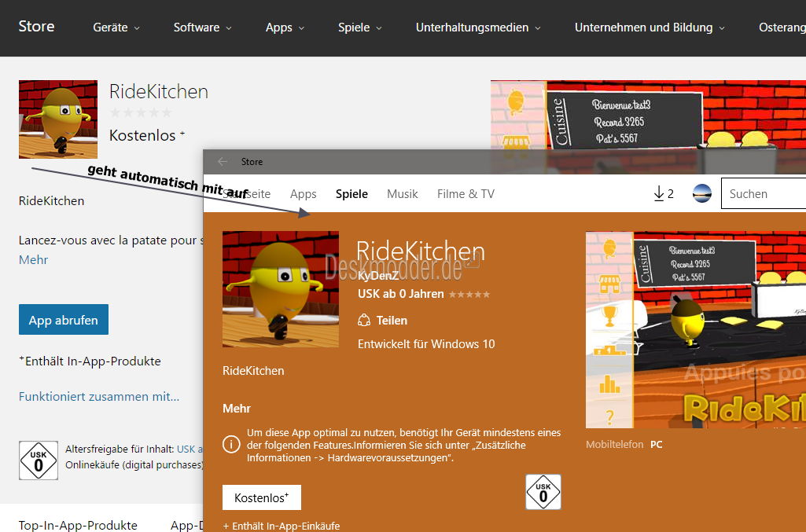Click the App abrufen button
The width and height of the screenshot is (806, 532).
[x=64, y=319]
